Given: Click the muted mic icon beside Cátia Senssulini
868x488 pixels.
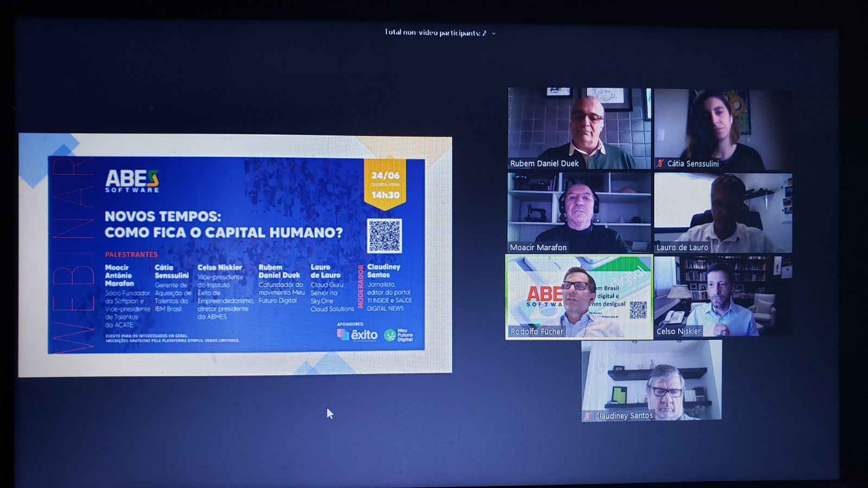Looking at the screenshot, I should [660, 163].
